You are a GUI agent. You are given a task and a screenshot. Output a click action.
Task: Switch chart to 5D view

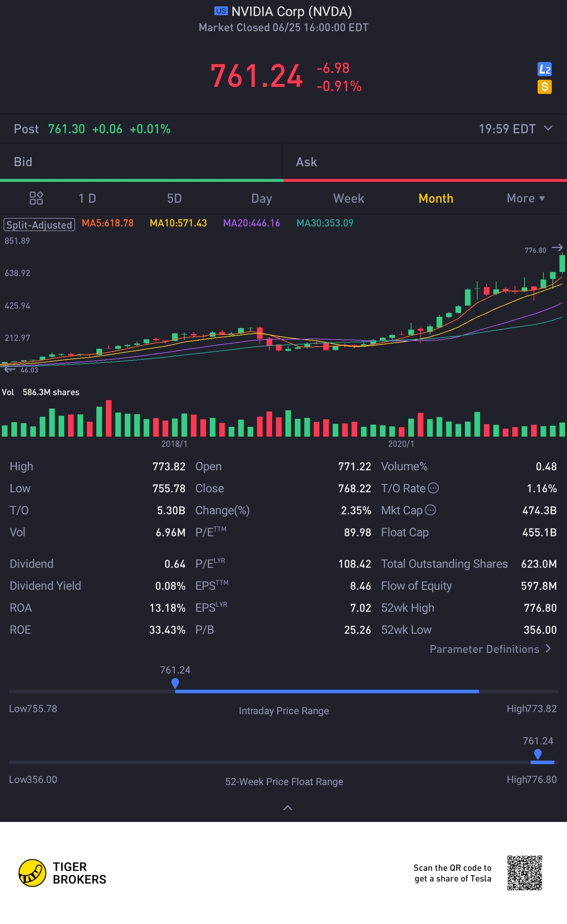(x=174, y=198)
